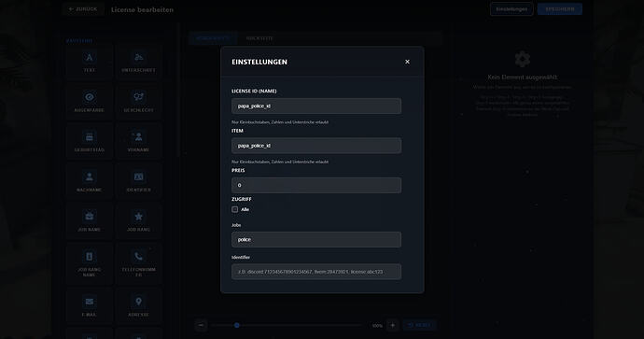Click the Speichern save button
The image size is (644, 339).
560,9
